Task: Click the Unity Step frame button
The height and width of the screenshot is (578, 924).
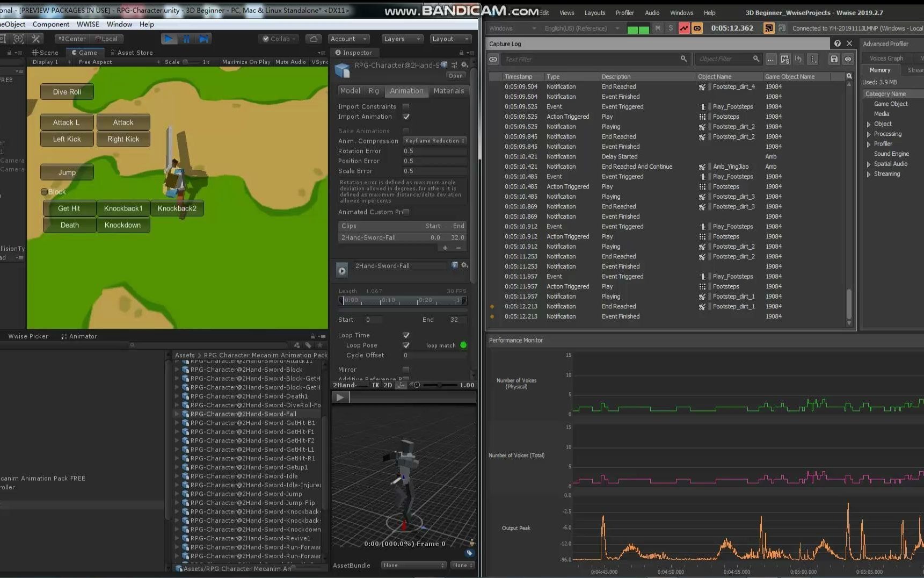Action: tap(203, 39)
